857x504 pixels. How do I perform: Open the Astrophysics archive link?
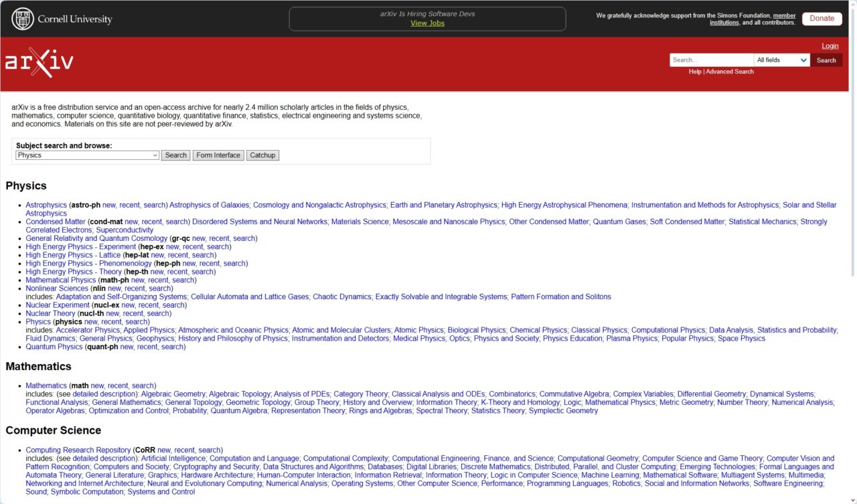46,205
